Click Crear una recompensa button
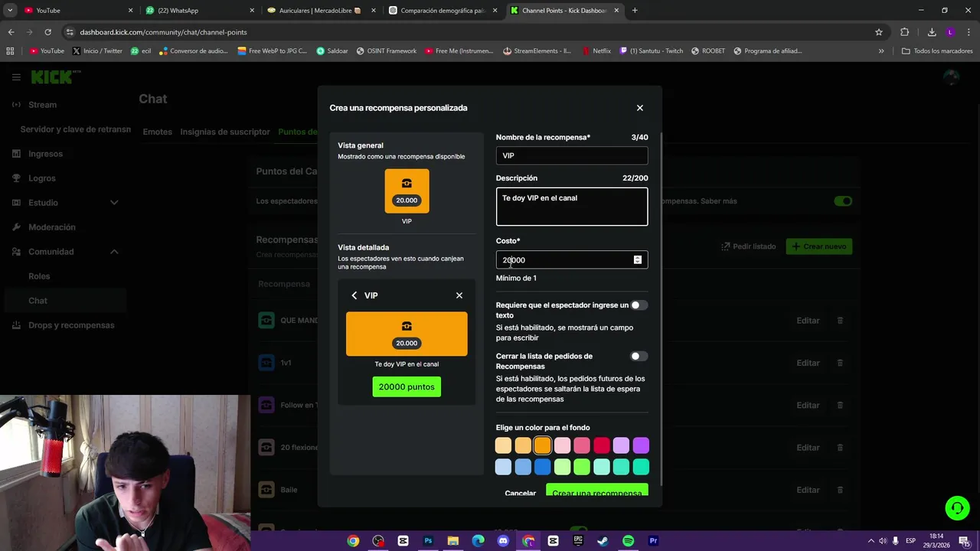This screenshot has height=551, width=980. [597, 491]
